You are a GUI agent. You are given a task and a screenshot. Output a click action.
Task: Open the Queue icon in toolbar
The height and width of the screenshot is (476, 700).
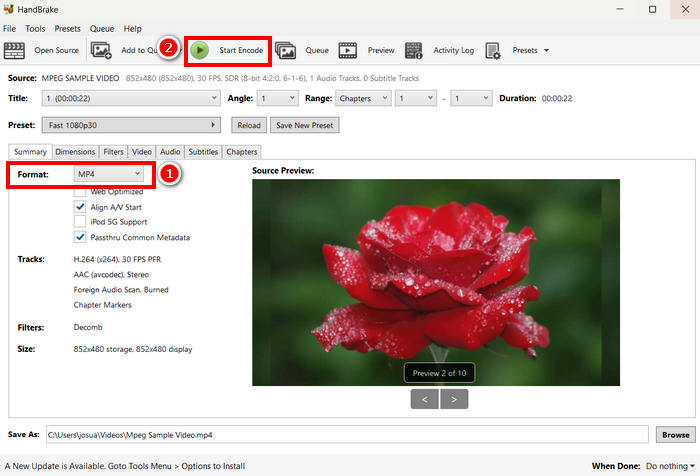tap(286, 50)
